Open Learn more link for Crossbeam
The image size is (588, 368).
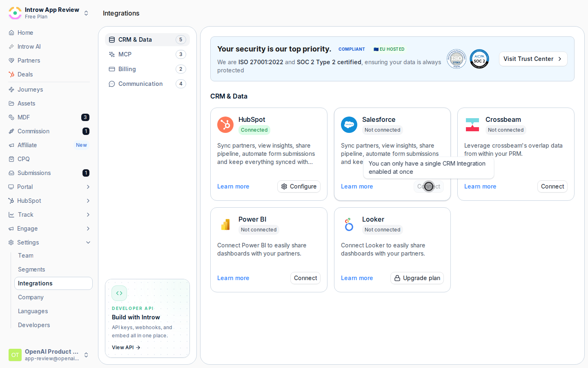click(x=480, y=186)
